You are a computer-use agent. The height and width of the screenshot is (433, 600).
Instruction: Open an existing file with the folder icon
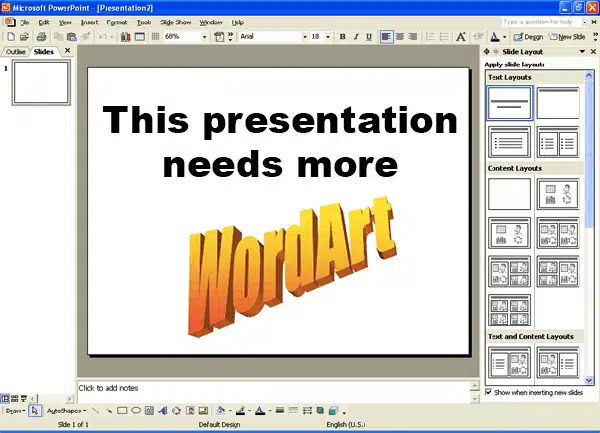pyautogui.click(x=24, y=37)
